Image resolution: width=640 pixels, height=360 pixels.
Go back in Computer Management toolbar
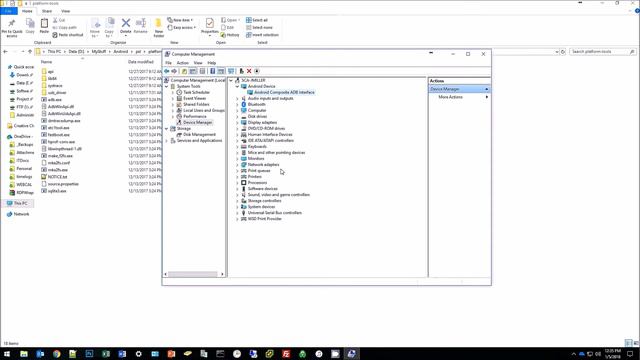[x=167, y=71]
